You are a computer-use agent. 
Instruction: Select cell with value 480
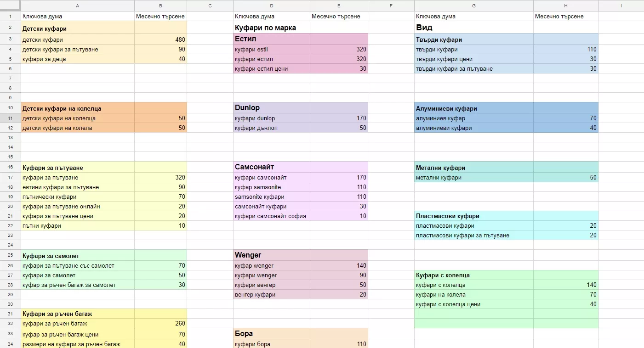[161, 40]
